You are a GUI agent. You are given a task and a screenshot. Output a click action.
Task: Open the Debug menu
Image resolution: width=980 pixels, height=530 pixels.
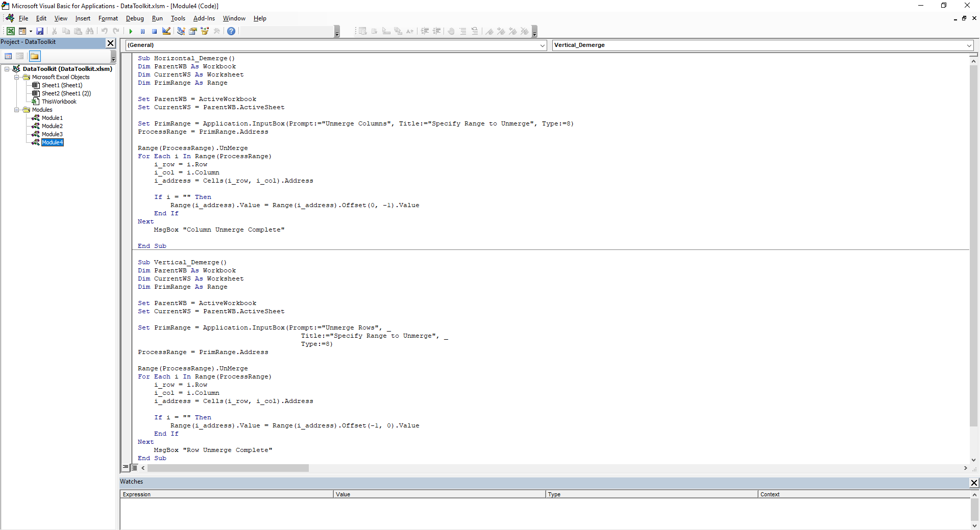135,18
